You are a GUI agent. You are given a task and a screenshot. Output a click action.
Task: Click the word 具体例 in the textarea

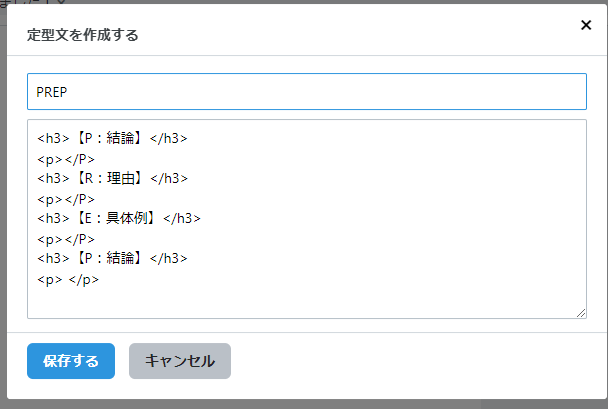[127, 218]
